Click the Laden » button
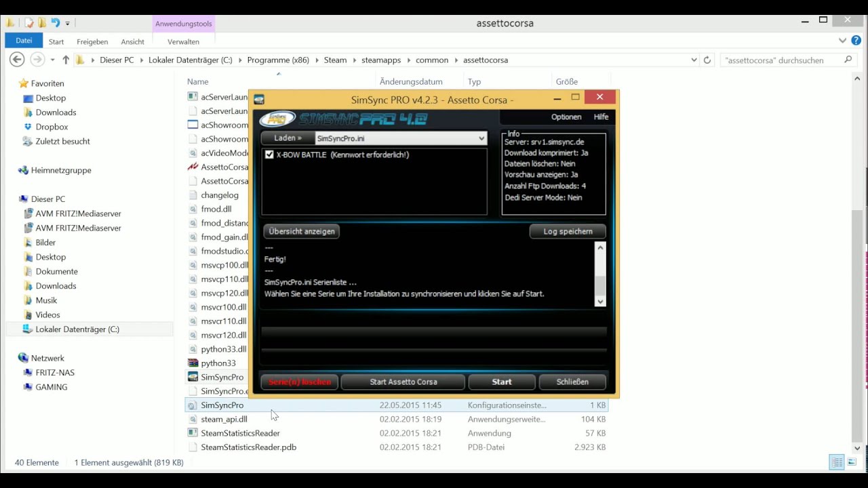The width and height of the screenshot is (868, 488). (288, 138)
